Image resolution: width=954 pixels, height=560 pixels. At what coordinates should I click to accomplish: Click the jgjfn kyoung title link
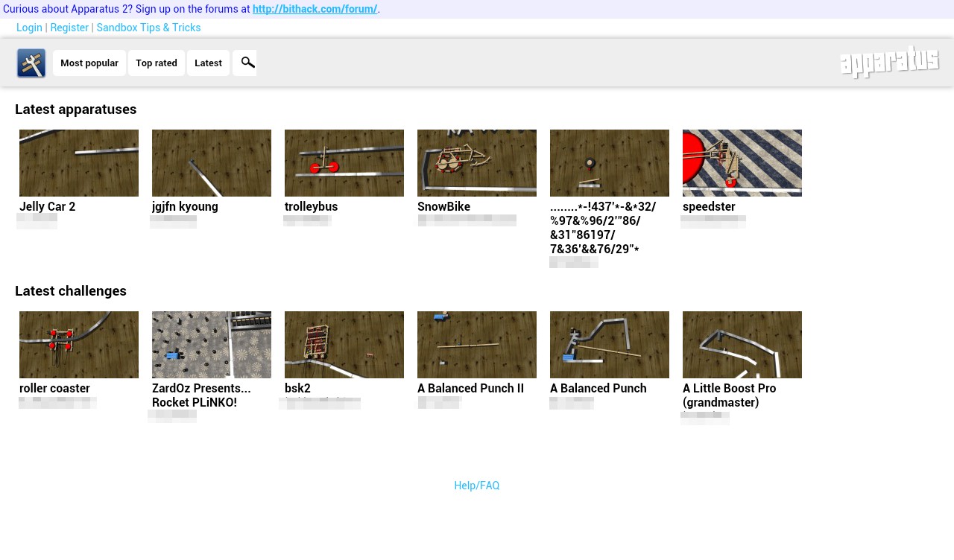(185, 207)
